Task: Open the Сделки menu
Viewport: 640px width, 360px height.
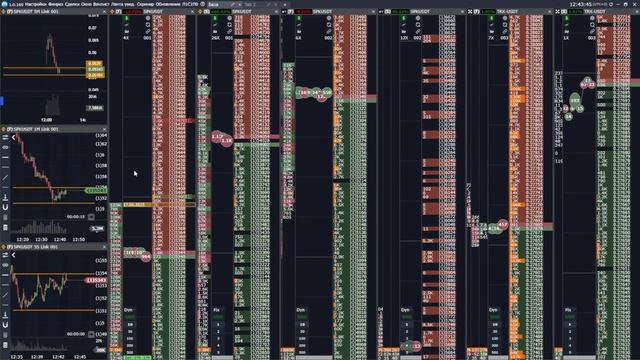Action: pyautogui.click(x=72, y=4)
